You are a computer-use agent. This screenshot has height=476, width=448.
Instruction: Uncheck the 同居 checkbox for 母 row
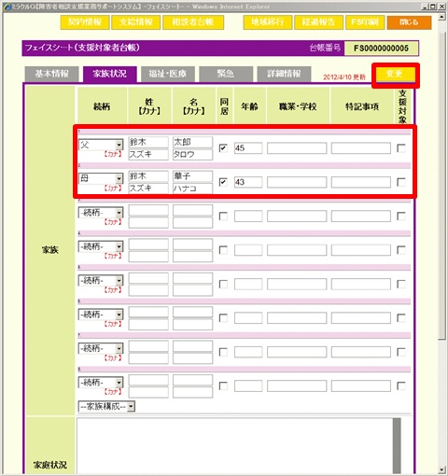(x=223, y=182)
